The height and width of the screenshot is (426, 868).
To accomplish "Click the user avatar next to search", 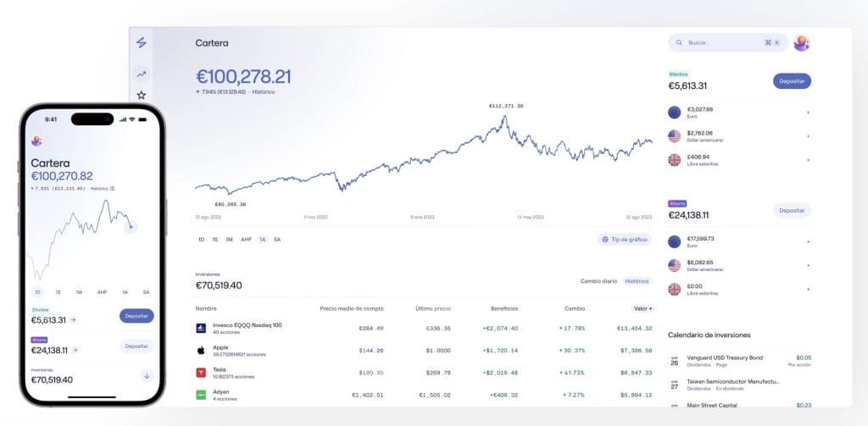I will coord(801,42).
